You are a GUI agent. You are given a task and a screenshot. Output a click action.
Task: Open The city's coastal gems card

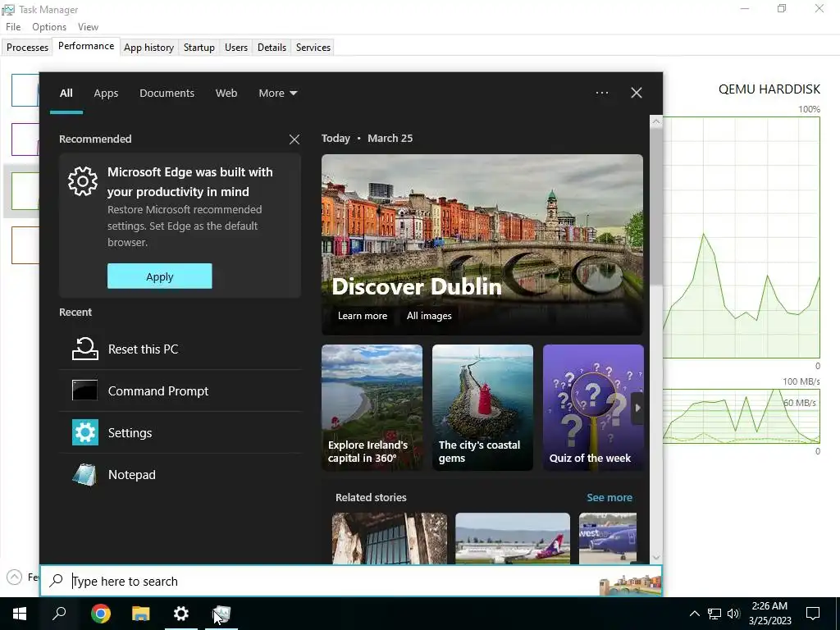(482, 408)
